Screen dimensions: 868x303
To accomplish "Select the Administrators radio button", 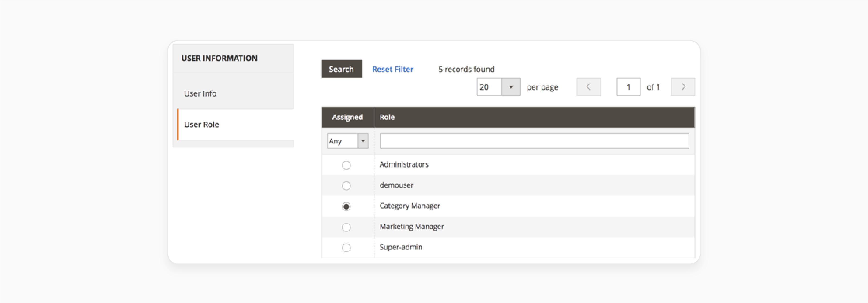I will tap(346, 164).
